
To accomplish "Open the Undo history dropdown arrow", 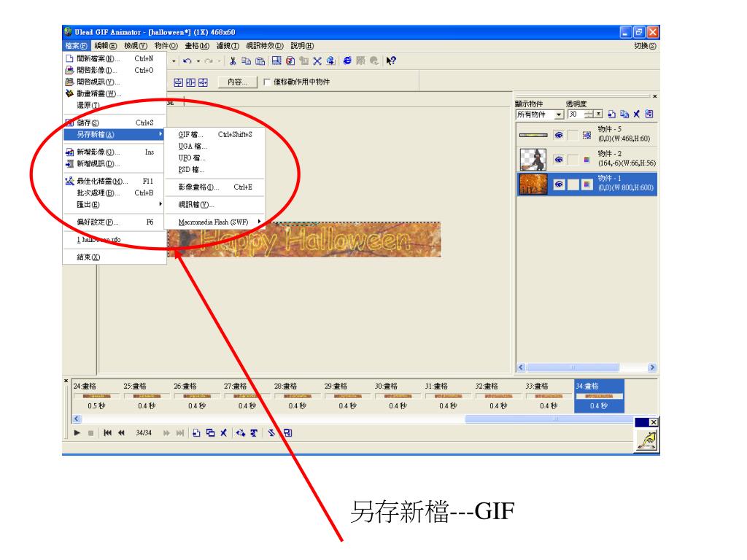I will click(197, 61).
